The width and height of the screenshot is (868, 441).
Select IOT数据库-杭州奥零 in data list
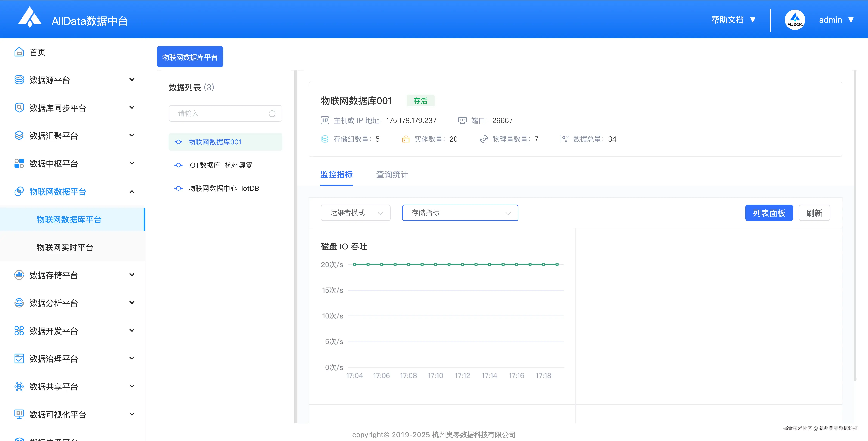coord(220,165)
